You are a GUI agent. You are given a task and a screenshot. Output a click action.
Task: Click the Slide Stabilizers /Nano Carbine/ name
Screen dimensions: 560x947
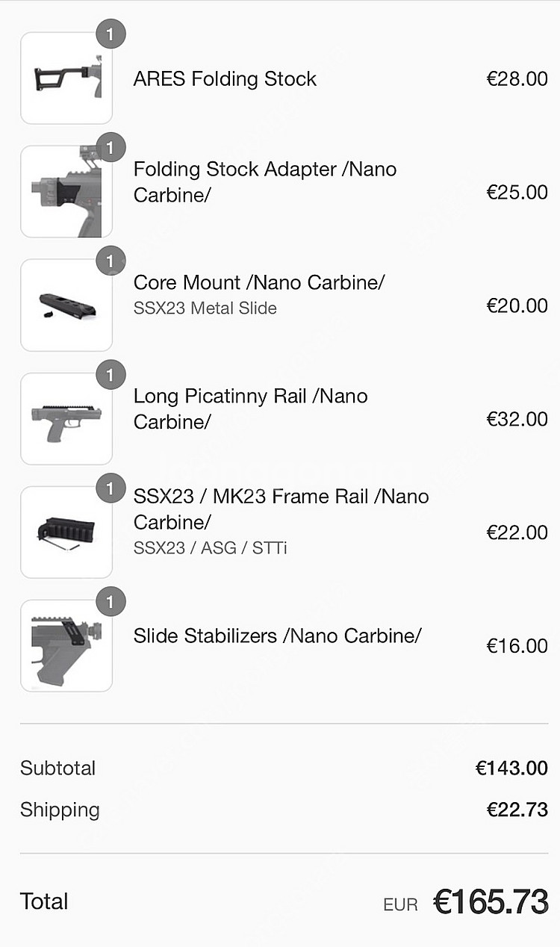coord(278,636)
